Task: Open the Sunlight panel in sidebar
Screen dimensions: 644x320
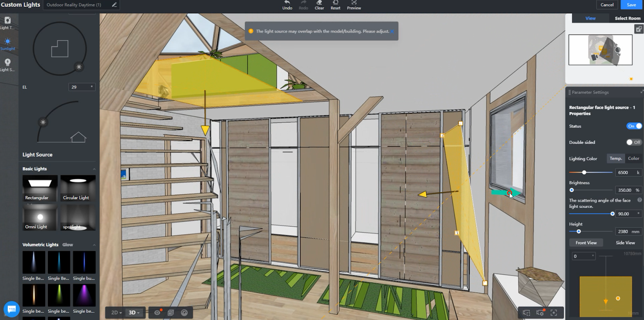Action: (8, 44)
